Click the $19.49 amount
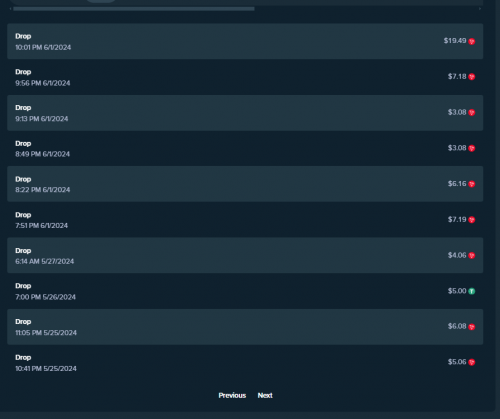The image size is (500, 419). [455, 41]
